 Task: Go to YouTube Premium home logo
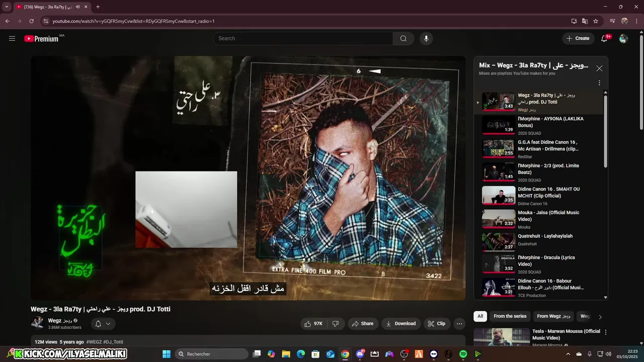41,38
